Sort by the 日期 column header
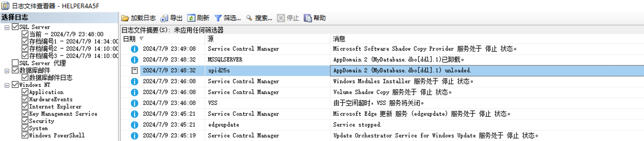 tap(129, 39)
